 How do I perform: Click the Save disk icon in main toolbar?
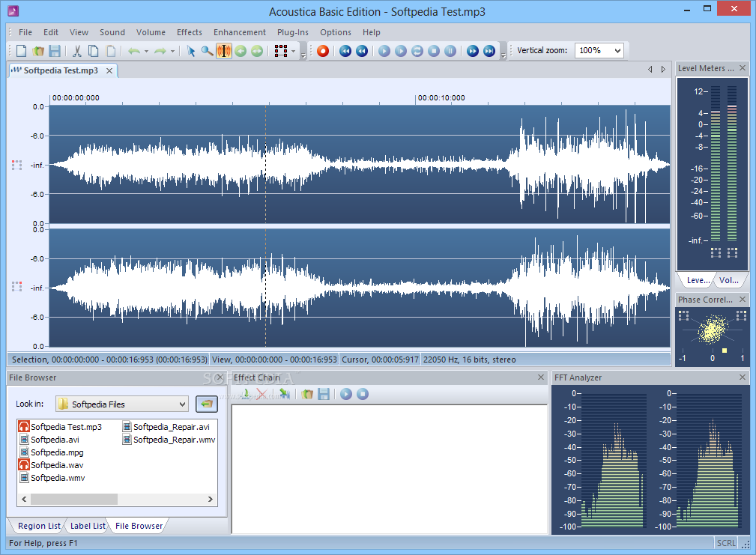tap(55, 51)
